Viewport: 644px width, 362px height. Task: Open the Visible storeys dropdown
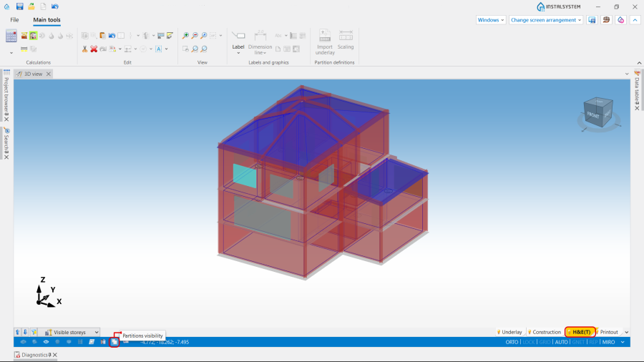point(70,332)
